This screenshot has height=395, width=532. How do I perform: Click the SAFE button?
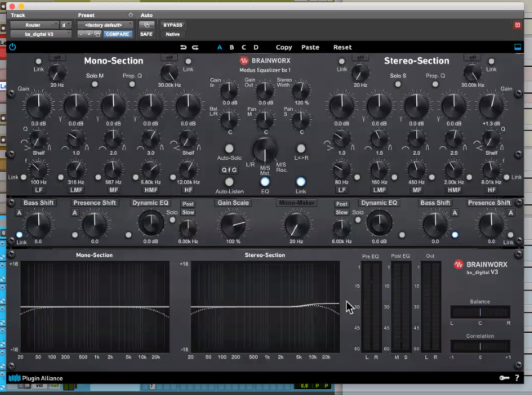pyautogui.click(x=146, y=34)
